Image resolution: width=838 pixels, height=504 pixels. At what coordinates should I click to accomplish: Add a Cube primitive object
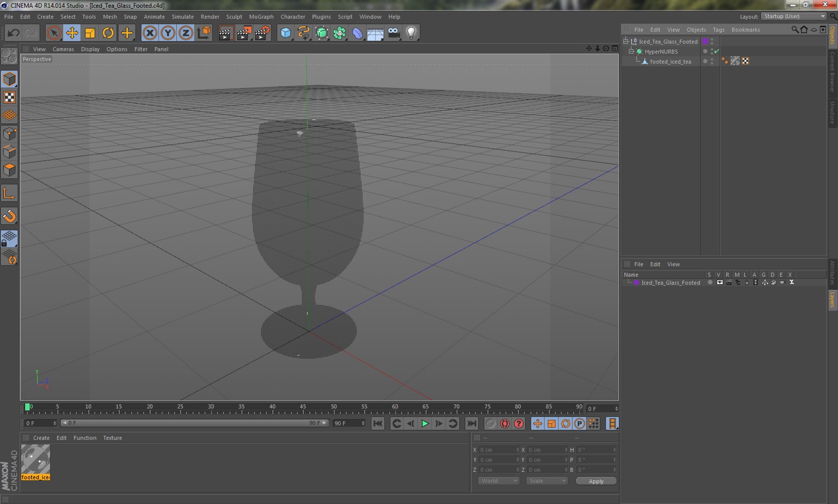286,33
